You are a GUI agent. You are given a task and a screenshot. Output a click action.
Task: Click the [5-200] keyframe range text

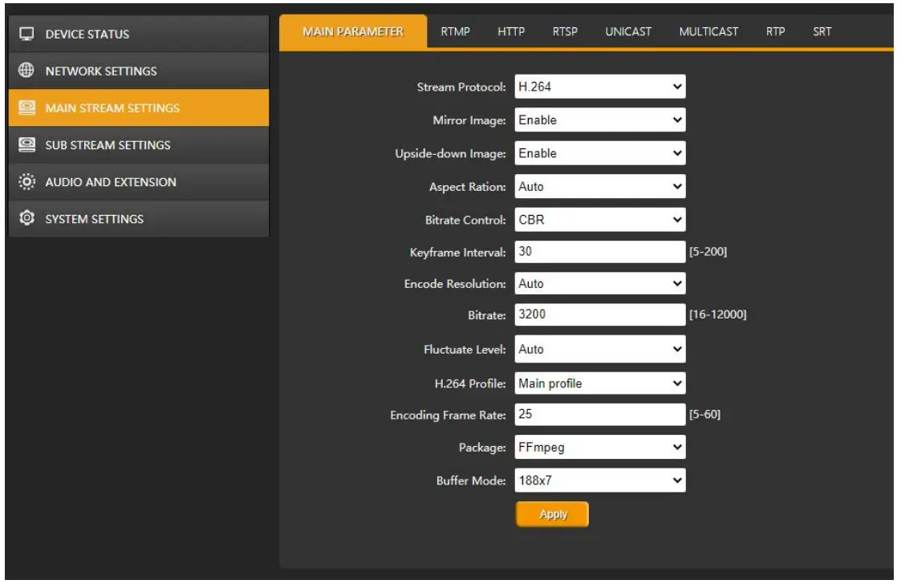[708, 252]
